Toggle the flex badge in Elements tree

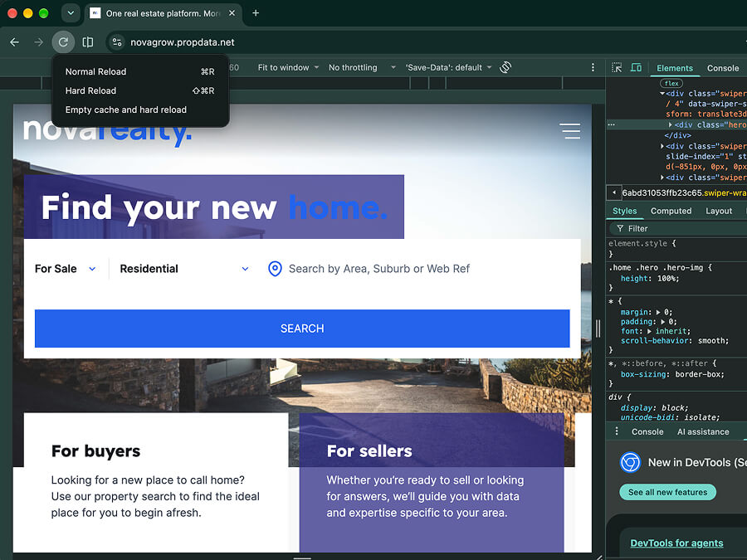pos(671,83)
